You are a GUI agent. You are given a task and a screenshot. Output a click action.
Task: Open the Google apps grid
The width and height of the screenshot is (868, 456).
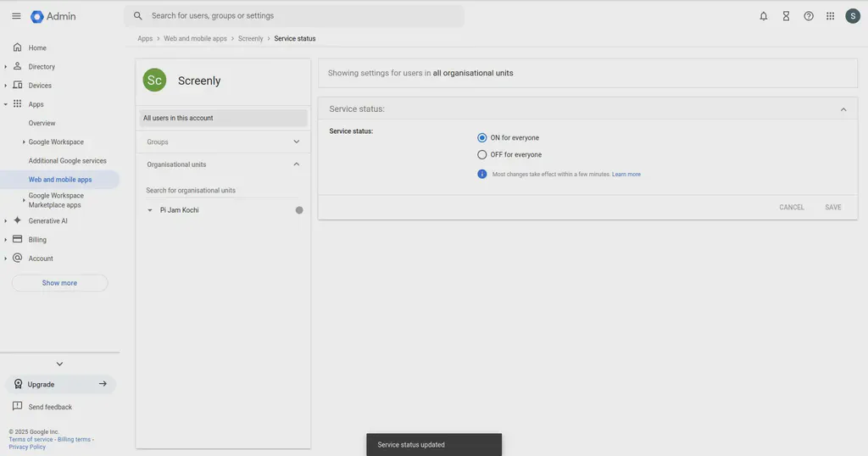[x=831, y=16]
